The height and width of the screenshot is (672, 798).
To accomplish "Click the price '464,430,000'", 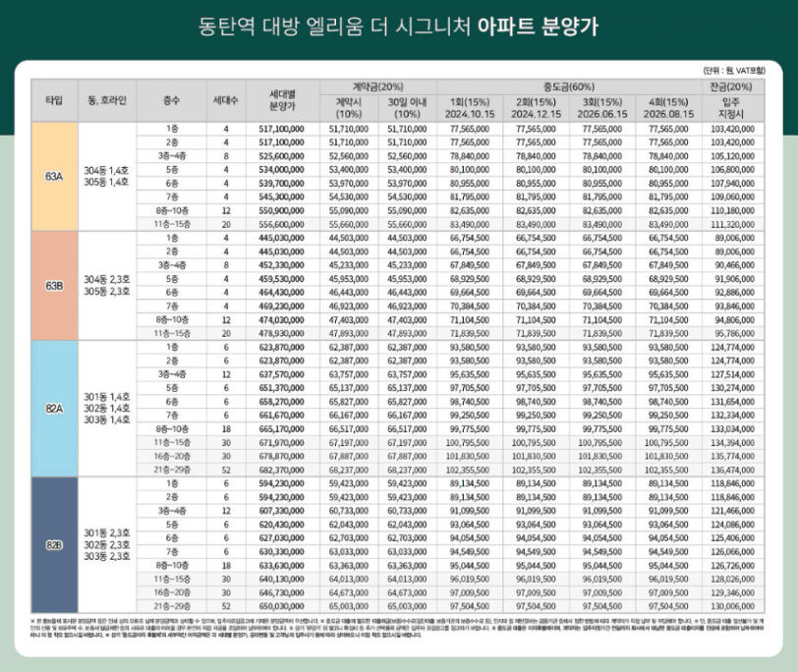I will pos(281,293).
